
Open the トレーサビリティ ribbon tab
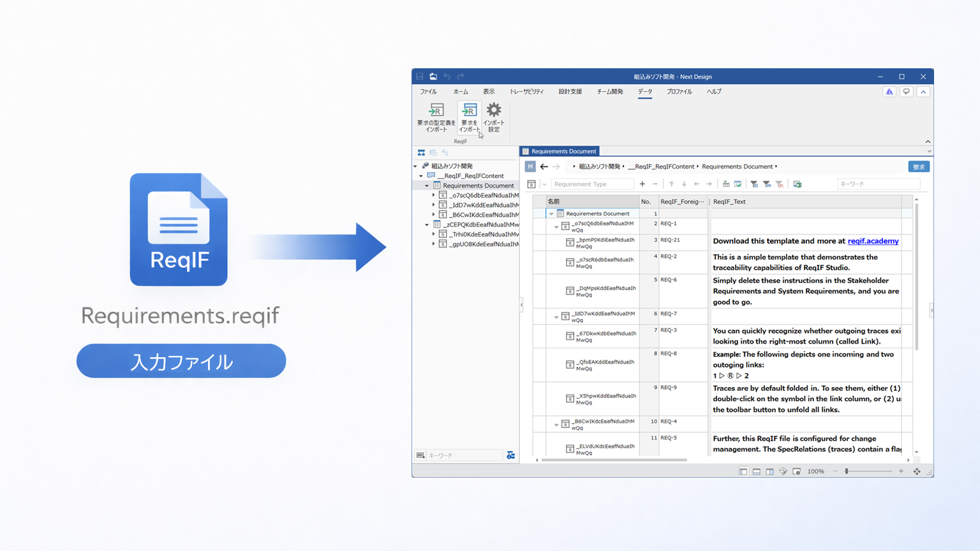tap(526, 92)
